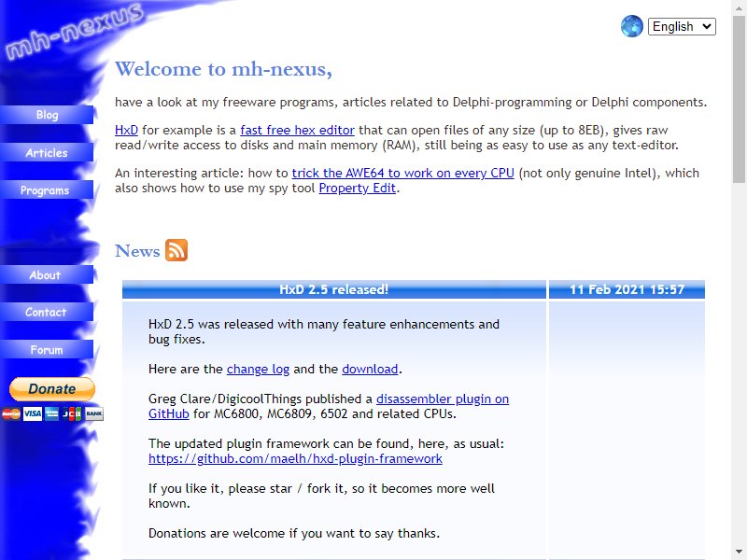
Task: Click the MasterCard payment icon
Action: coord(11,413)
